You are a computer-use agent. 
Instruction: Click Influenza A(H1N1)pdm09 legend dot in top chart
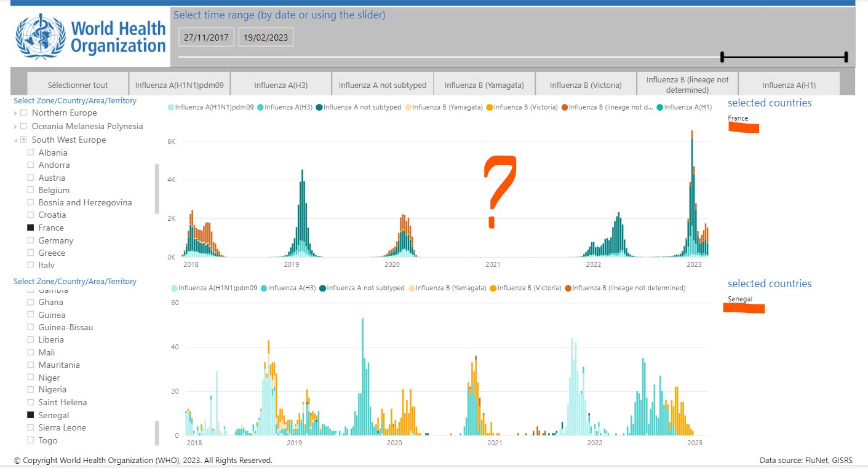tap(171, 107)
